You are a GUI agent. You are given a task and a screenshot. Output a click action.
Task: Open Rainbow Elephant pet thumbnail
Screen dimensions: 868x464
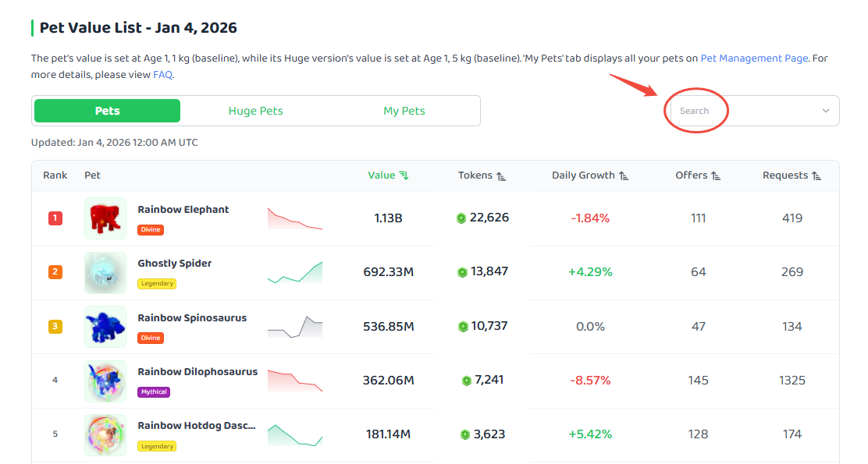tap(105, 218)
